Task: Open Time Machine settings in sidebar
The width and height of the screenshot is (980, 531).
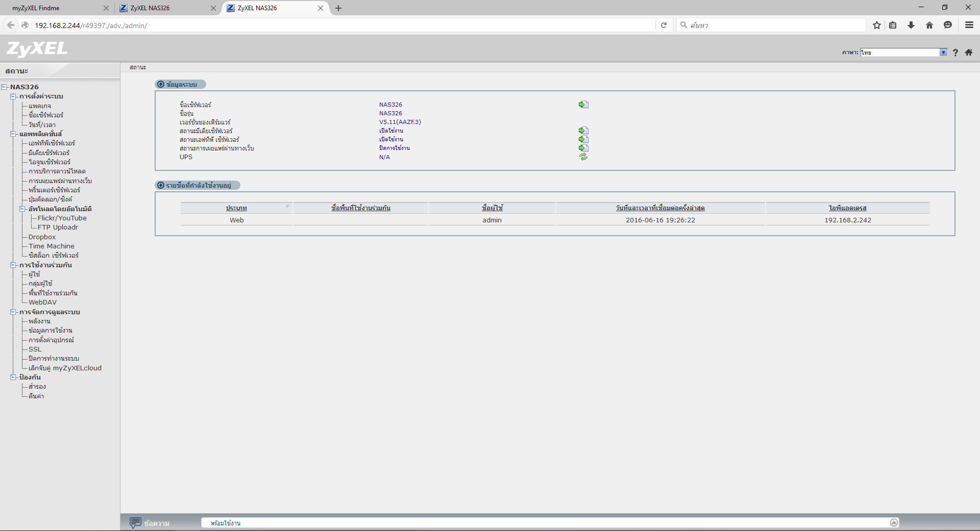Action: pos(51,246)
